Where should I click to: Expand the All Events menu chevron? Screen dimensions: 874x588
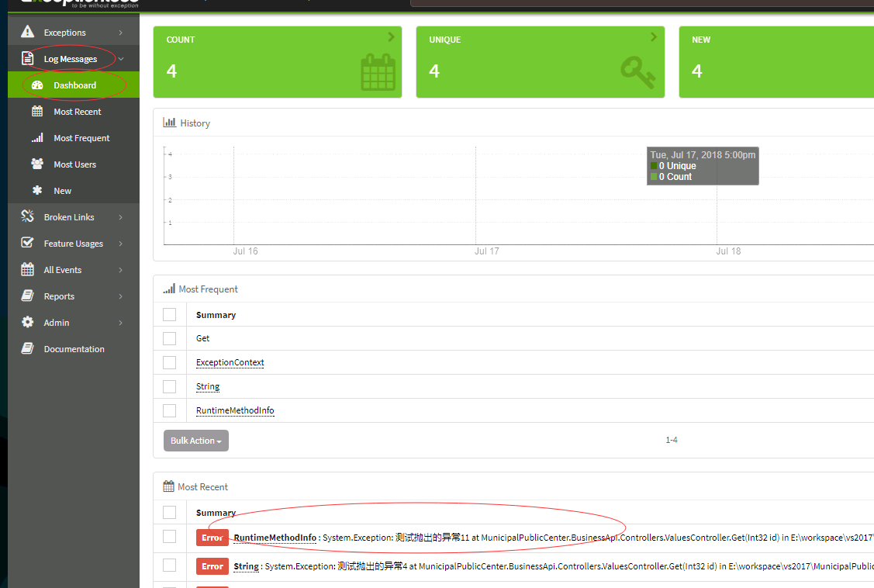click(x=120, y=270)
